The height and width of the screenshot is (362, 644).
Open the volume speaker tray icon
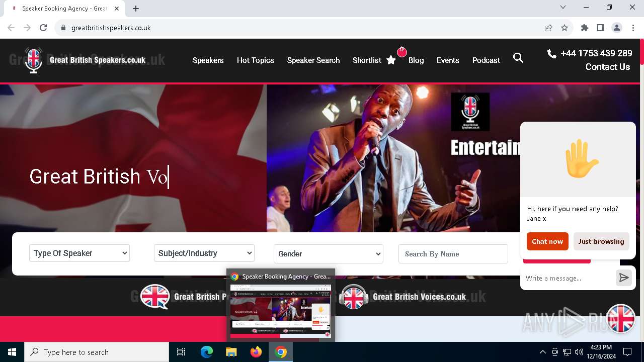coord(579,352)
